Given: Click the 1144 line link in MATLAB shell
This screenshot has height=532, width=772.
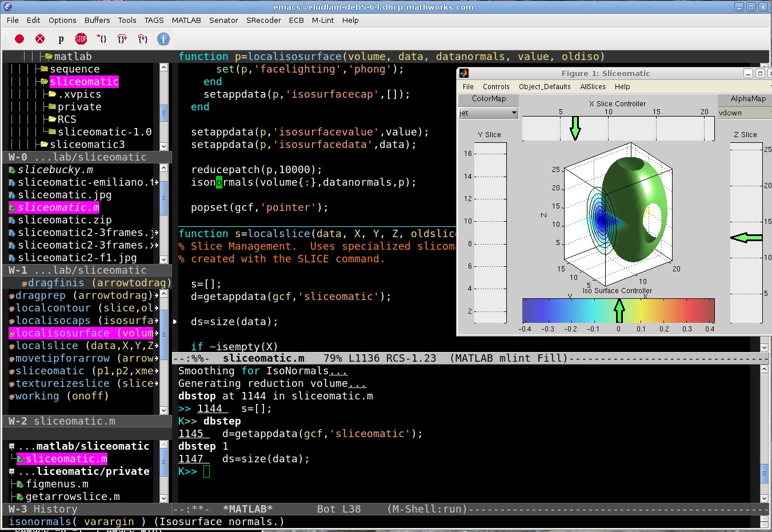Looking at the screenshot, I should coord(210,409).
